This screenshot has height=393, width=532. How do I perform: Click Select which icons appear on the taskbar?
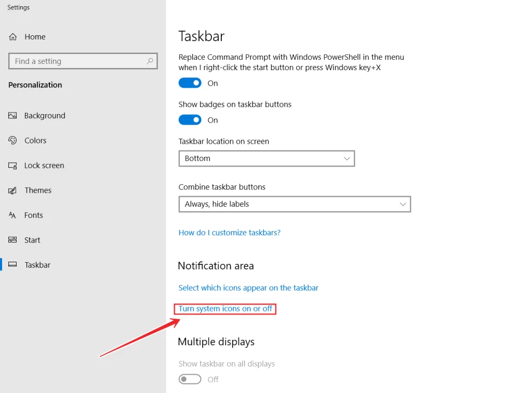pos(248,288)
